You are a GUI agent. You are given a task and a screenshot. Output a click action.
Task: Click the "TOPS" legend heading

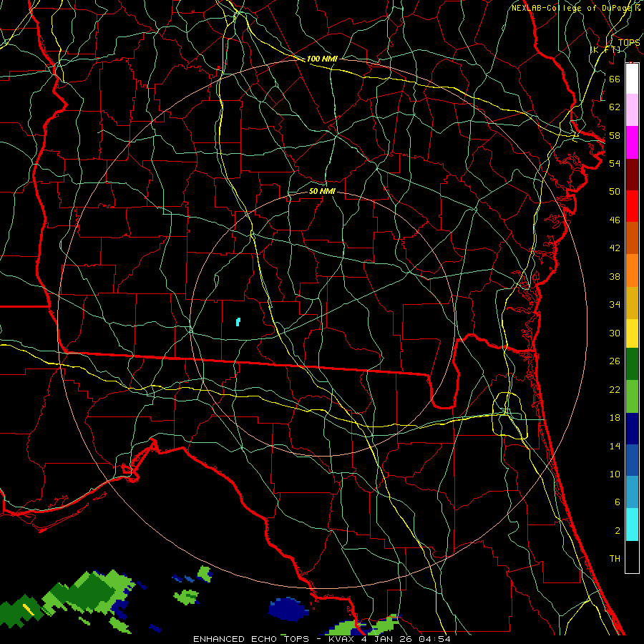click(629, 43)
